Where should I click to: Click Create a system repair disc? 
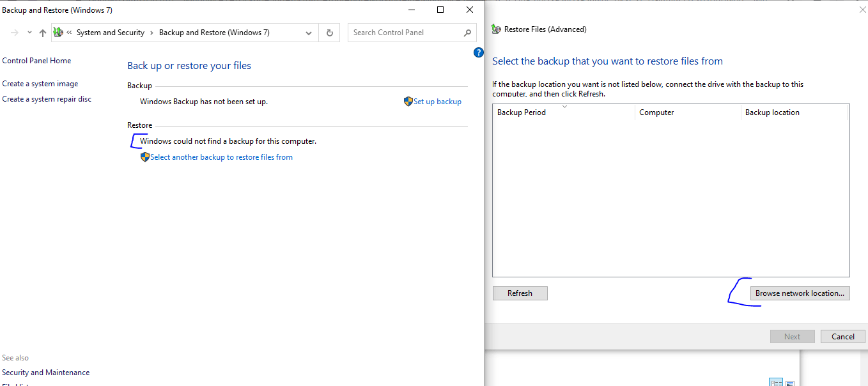[x=47, y=99]
